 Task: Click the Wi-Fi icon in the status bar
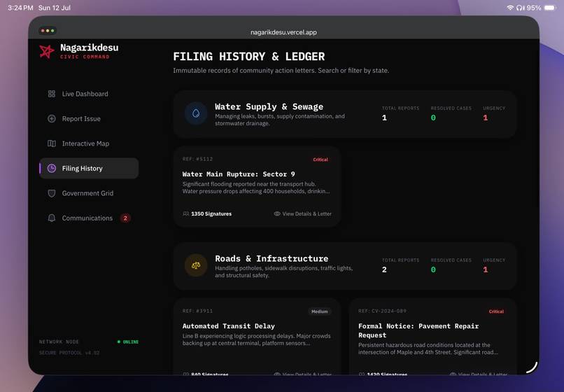[509, 8]
